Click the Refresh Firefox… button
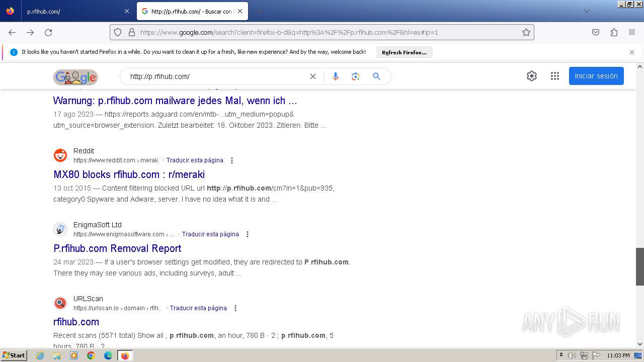The height and width of the screenshot is (362, 644). click(404, 52)
